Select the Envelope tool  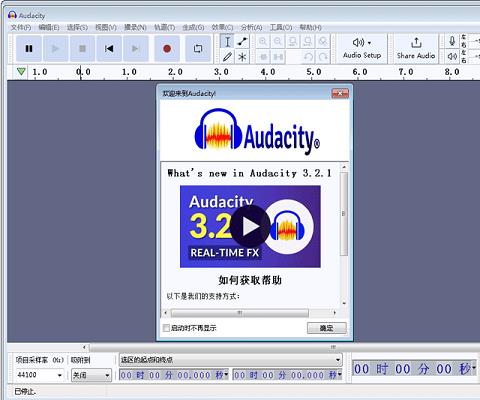click(x=242, y=42)
